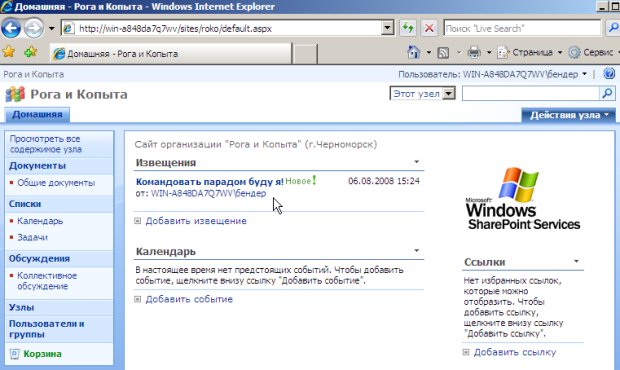Click the SharePoint site search text box
The image size is (620, 370).
531,94
